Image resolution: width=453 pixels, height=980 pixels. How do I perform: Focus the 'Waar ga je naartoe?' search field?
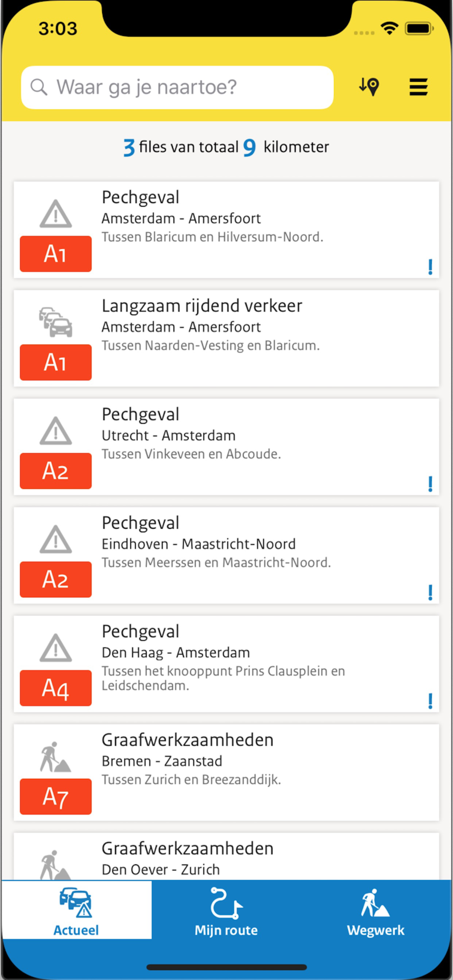pyautogui.click(x=177, y=87)
